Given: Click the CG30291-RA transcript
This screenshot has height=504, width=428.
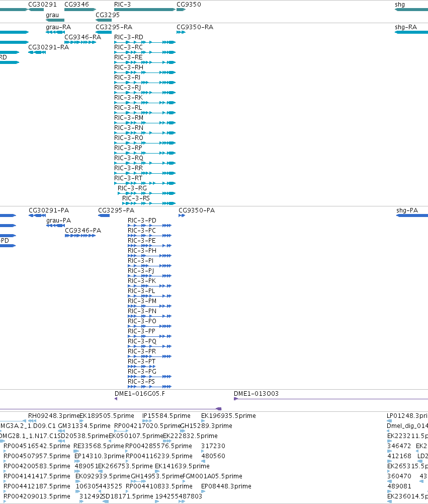Looking at the screenshot, I should coord(37,52).
